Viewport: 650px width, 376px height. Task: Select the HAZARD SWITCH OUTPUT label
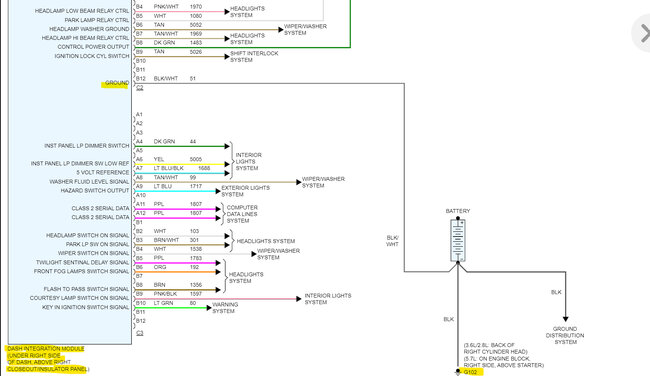(x=95, y=191)
